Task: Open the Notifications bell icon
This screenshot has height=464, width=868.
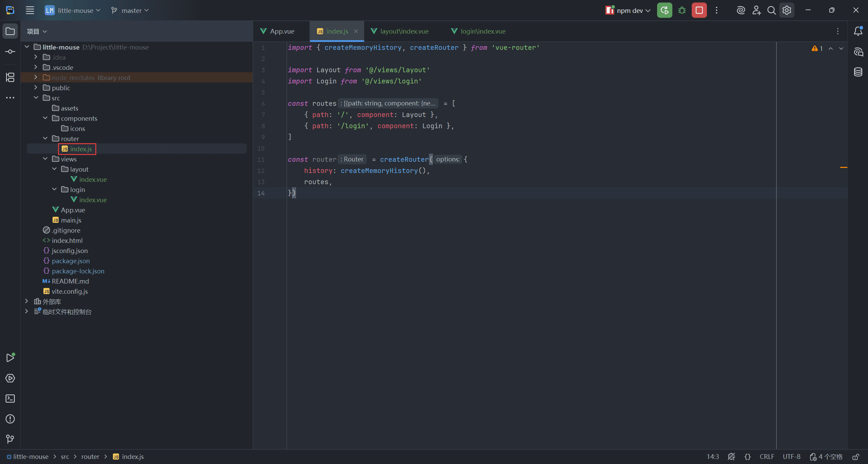Action: [858, 31]
